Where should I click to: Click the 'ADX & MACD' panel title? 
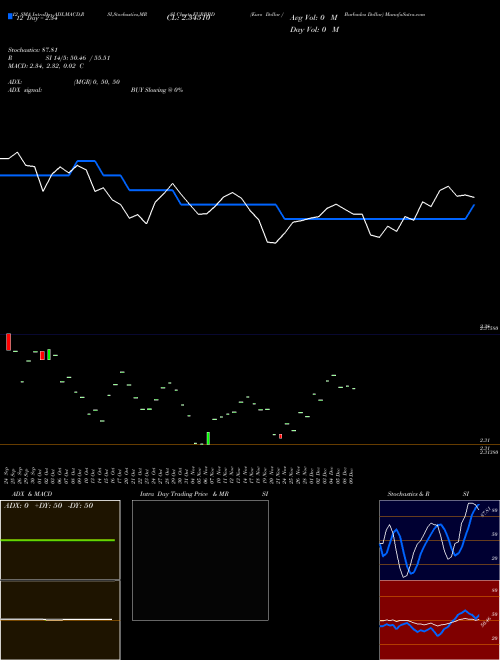32,494
